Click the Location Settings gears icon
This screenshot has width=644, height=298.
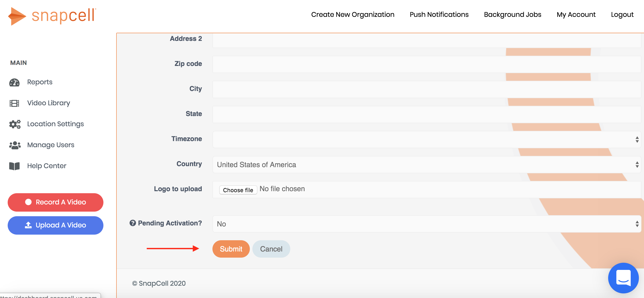coord(15,124)
